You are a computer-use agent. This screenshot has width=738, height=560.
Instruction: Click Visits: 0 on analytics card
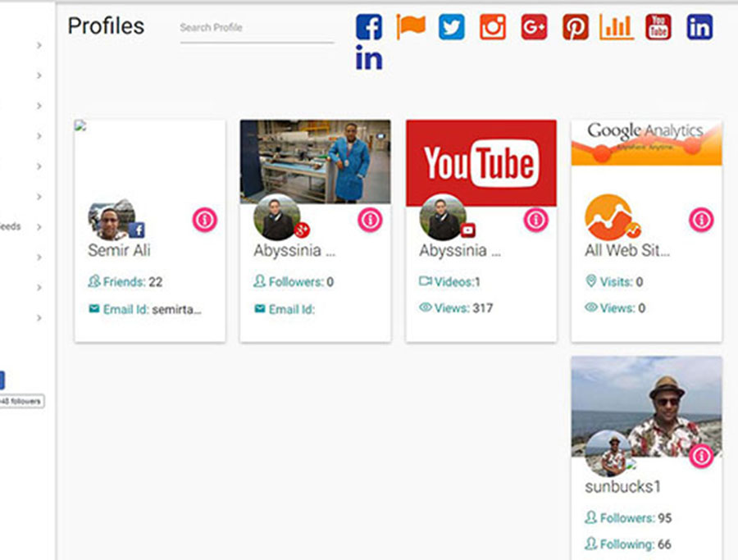(x=614, y=281)
